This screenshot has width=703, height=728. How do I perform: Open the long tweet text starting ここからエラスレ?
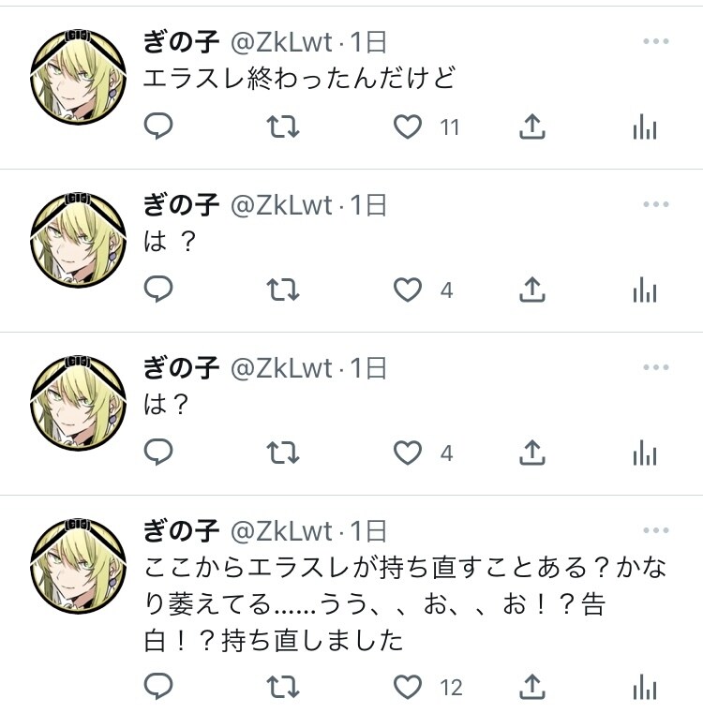point(405,604)
